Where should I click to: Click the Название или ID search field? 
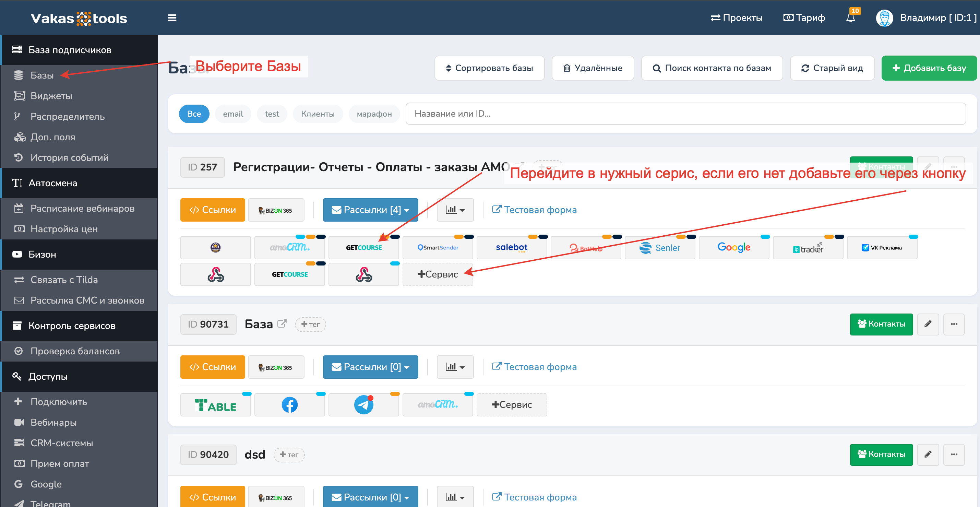click(685, 114)
